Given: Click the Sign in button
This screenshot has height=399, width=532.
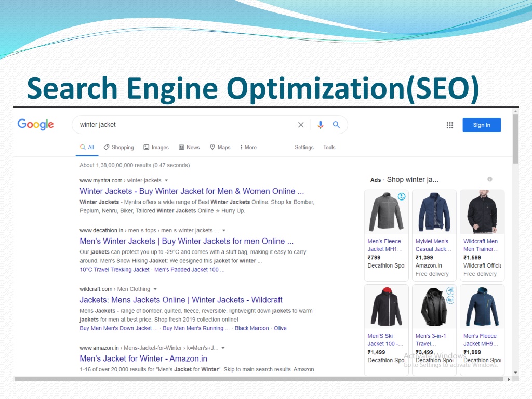Looking at the screenshot, I should pyautogui.click(x=482, y=125).
